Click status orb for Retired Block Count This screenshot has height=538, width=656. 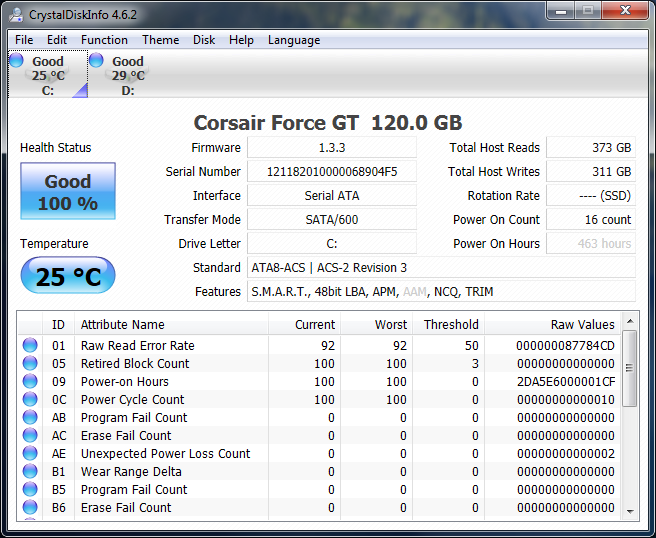tap(30, 363)
